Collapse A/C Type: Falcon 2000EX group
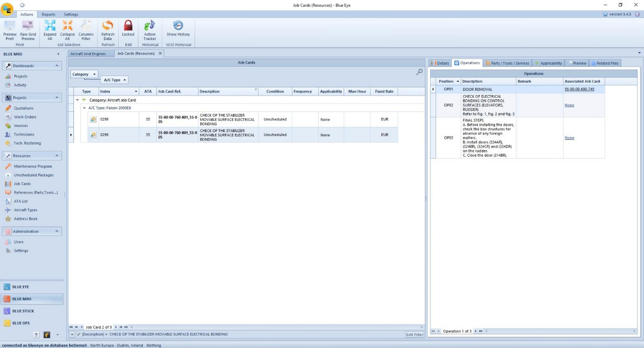644x348 pixels. coord(84,108)
